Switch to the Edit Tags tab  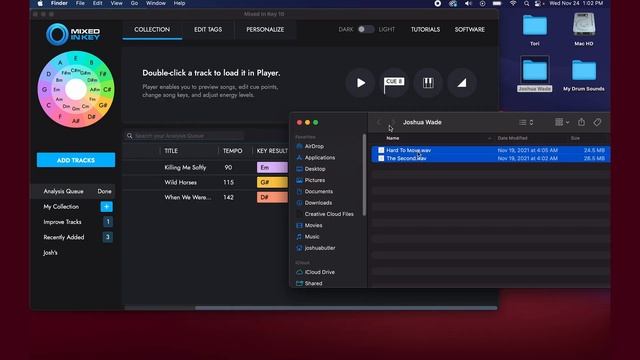[208, 29]
